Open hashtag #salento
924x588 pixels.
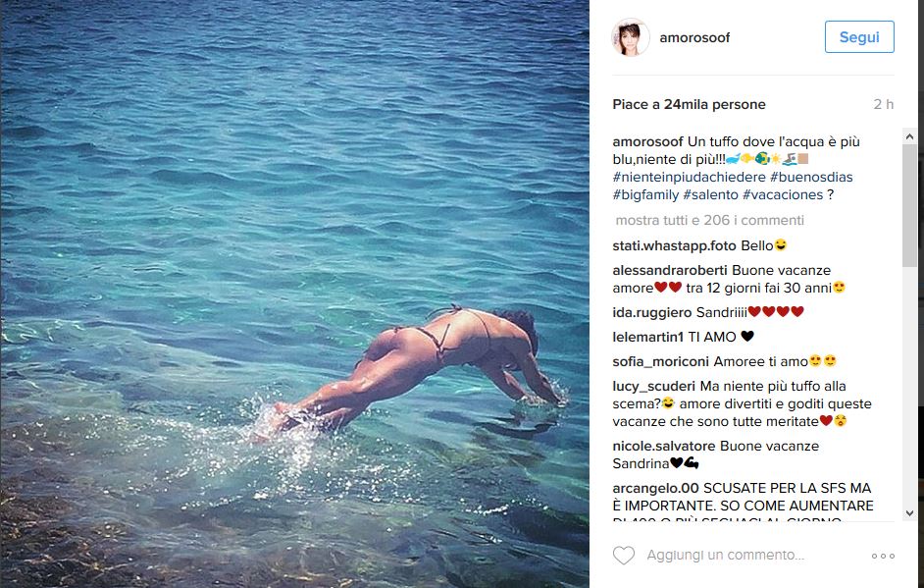pyautogui.click(x=711, y=194)
